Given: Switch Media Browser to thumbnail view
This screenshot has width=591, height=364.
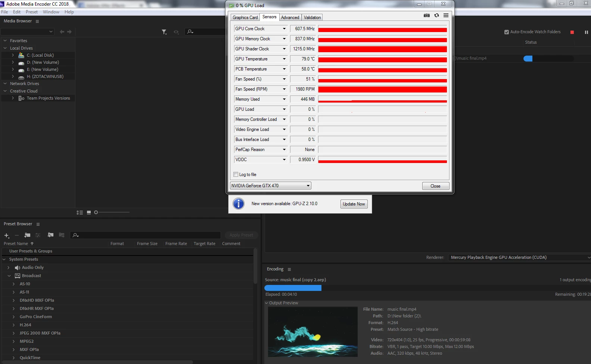Looking at the screenshot, I should click(89, 213).
